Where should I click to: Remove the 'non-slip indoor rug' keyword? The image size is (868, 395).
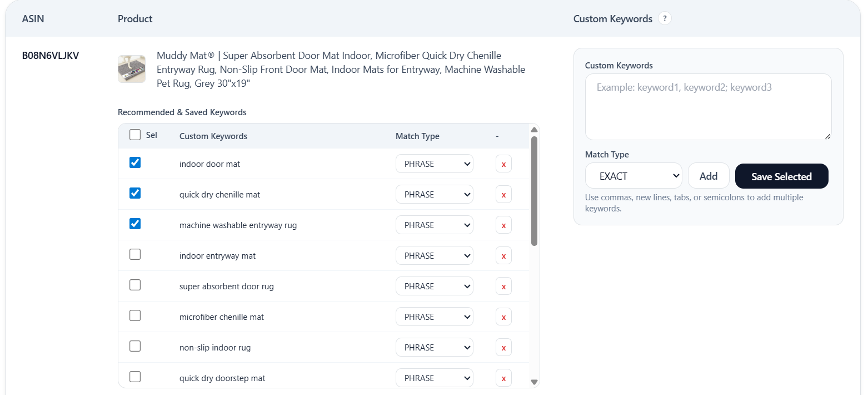(503, 348)
